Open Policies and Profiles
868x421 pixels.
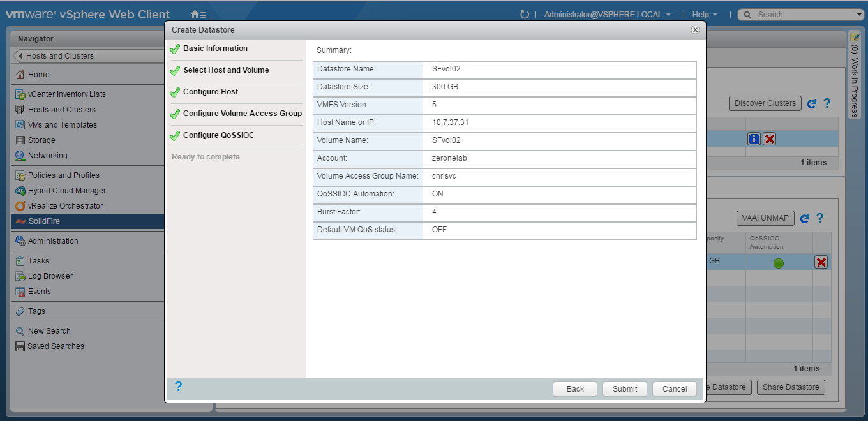click(64, 175)
